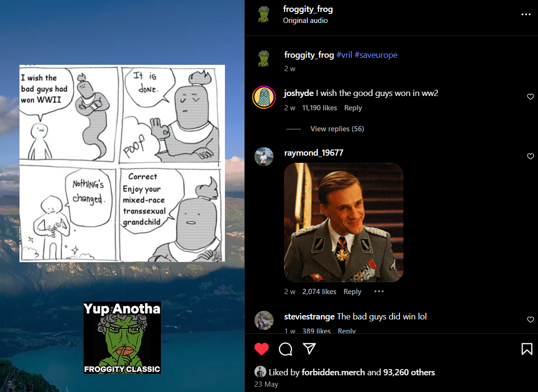Share post with paper plane icon
538x392 pixels.
pos(309,349)
